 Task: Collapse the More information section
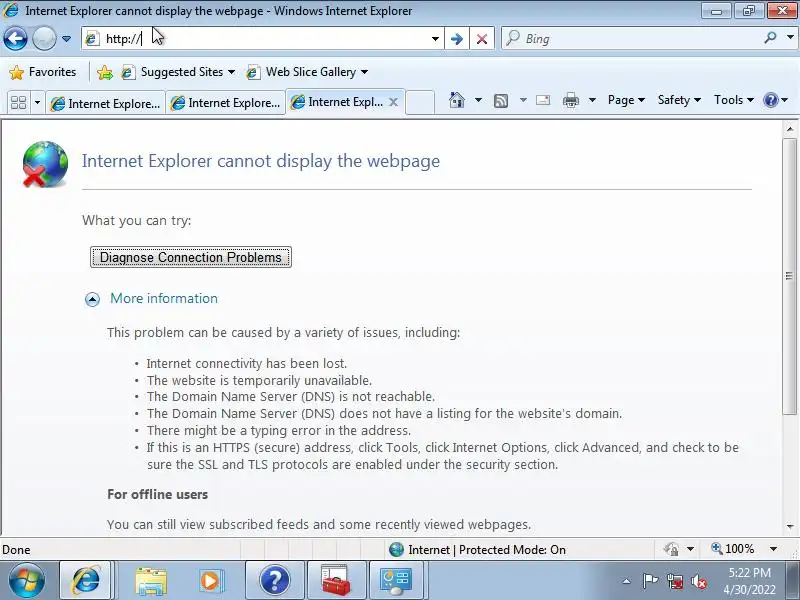coord(92,299)
